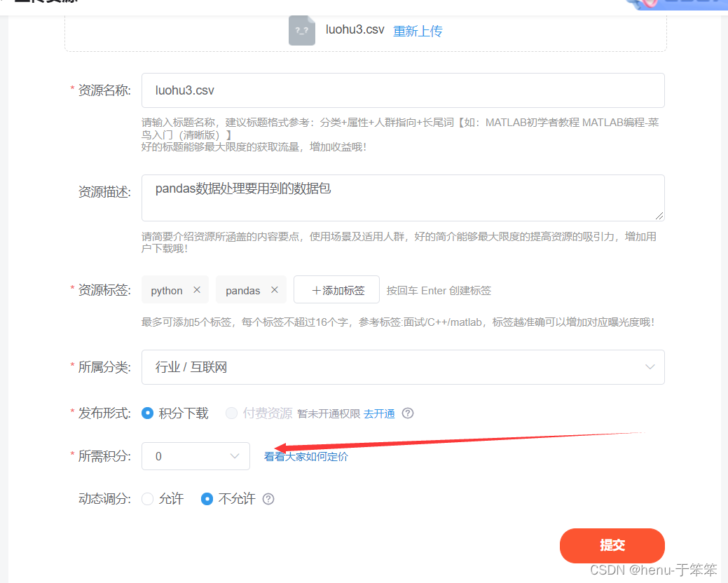
Task: Click the 提交 submit button
Action: tap(612, 545)
